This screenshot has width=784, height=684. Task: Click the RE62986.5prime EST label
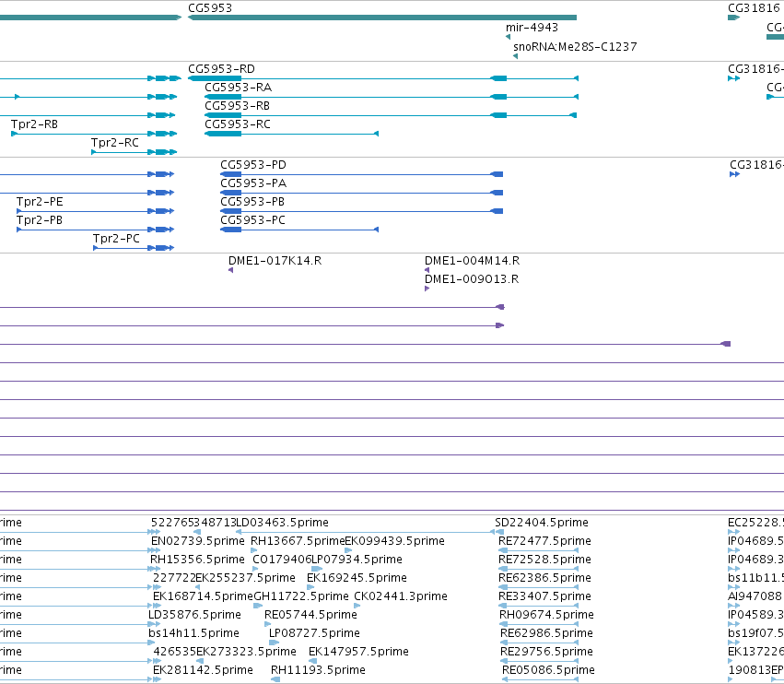(x=546, y=633)
